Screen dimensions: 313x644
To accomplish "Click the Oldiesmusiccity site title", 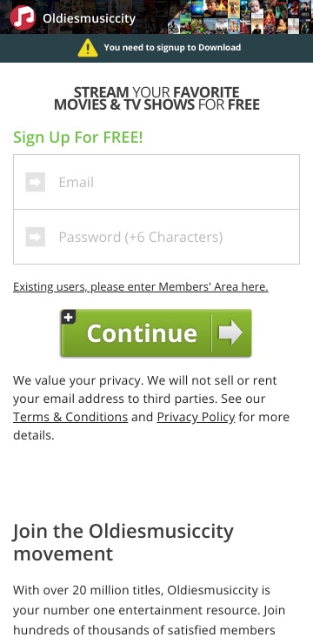I will tap(89, 18).
